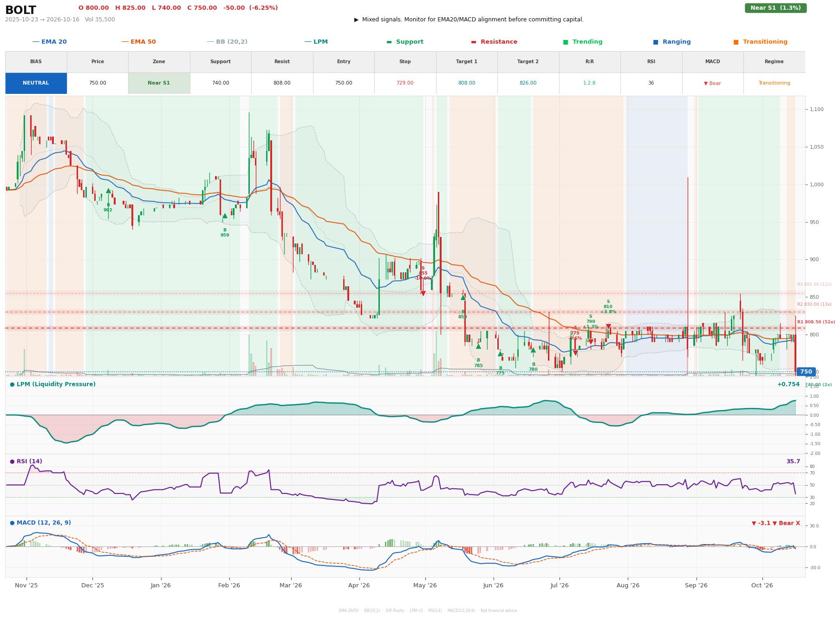The image size is (840, 618).
Task: Click the BOLT ticker title
Action: [20, 10]
